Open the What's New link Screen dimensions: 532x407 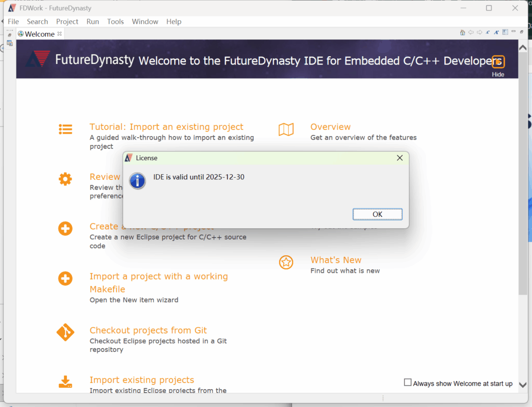click(x=336, y=260)
